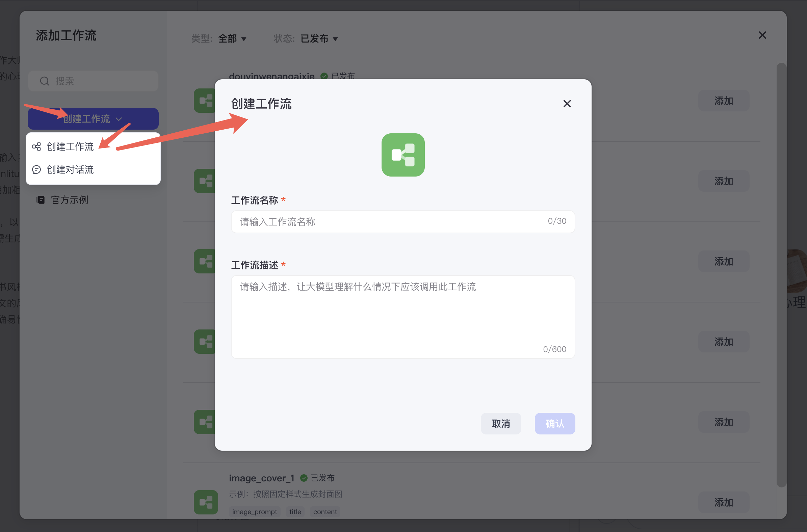The width and height of the screenshot is (807, 532).
Task: Click the 取消 button
Action: (500, 423)
